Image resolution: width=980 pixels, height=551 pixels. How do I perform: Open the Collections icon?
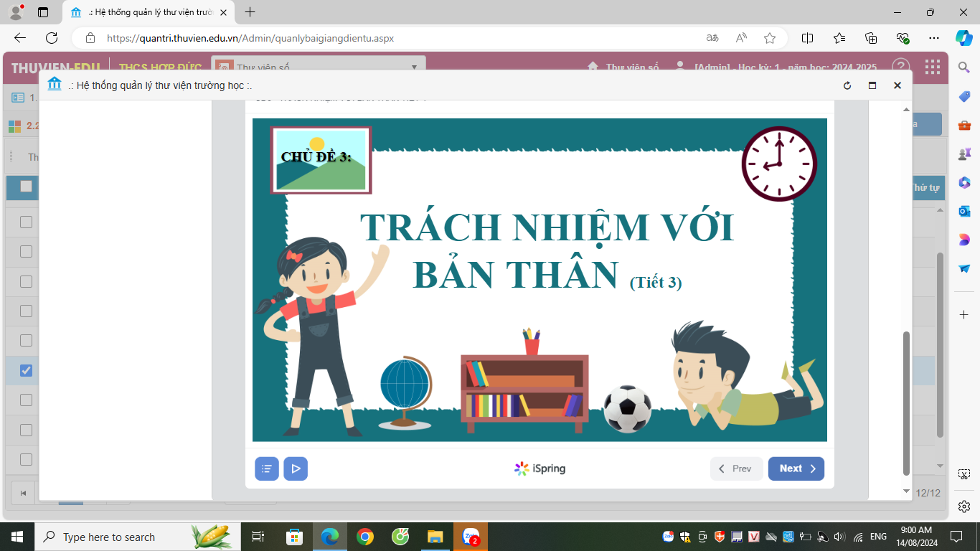pyautogui.click(x=871, y=38)
